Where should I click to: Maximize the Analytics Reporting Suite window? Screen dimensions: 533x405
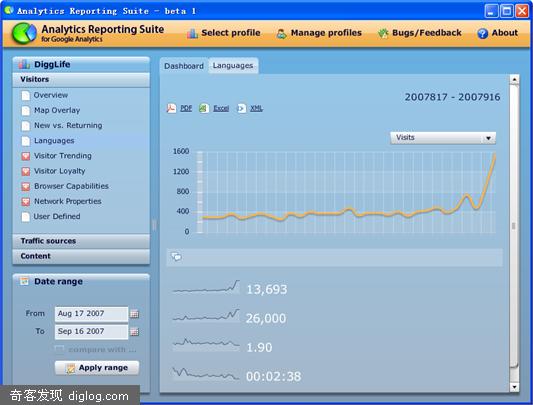click(506, 11)
